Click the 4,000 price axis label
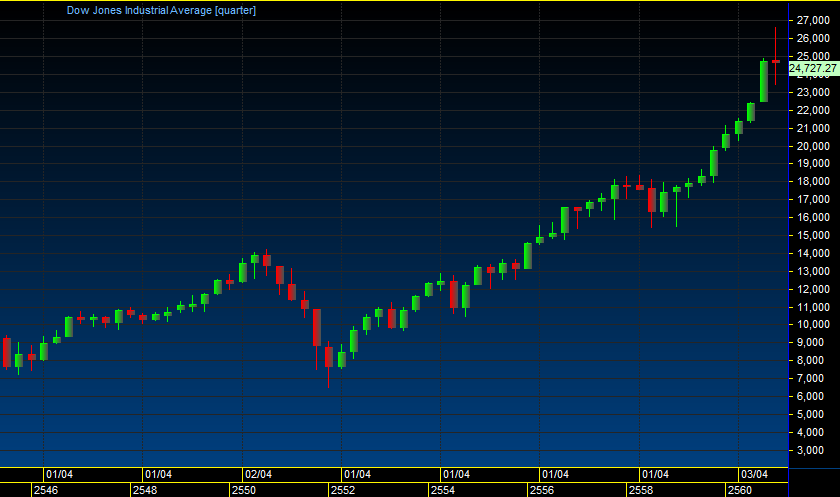 coord(811,432)
